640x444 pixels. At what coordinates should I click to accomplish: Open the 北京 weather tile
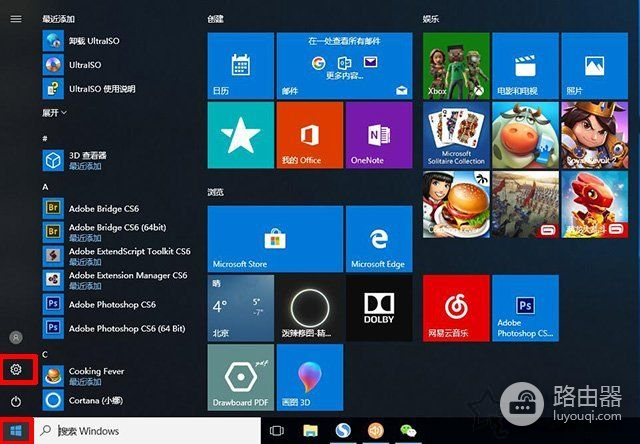click(x=240, y=307)
